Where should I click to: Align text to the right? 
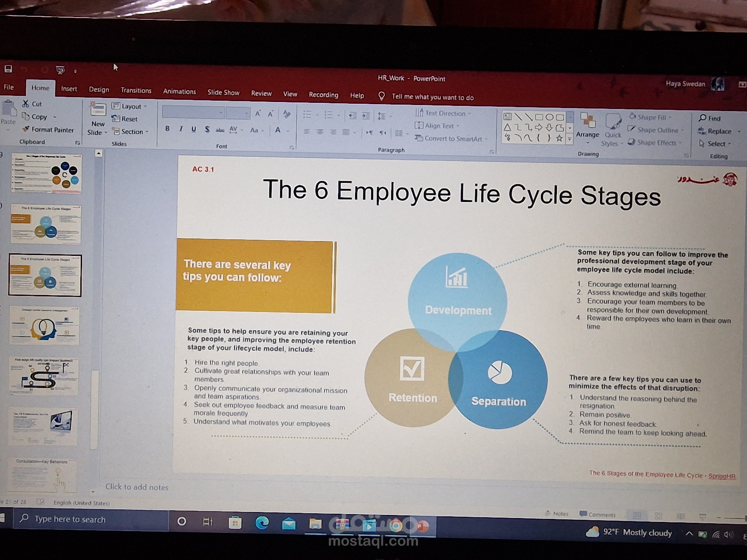333,132
